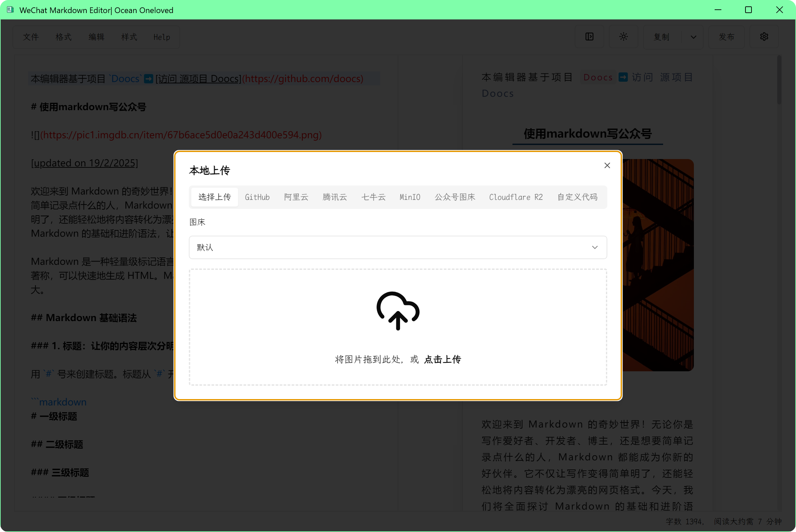Image resolution: width=796 pixels, height=532 pixels.
Task: Switch to the 七牛云 tab
Action: coord(374,197)
